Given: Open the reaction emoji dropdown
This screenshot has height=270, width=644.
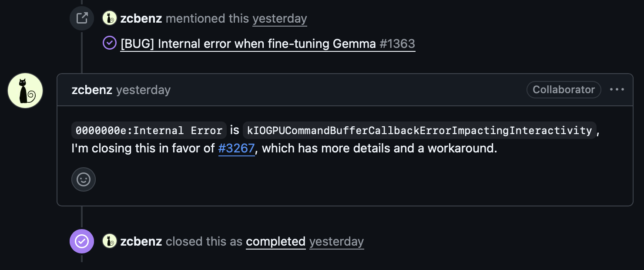Looking at the screenshot, I should point(84,179).
